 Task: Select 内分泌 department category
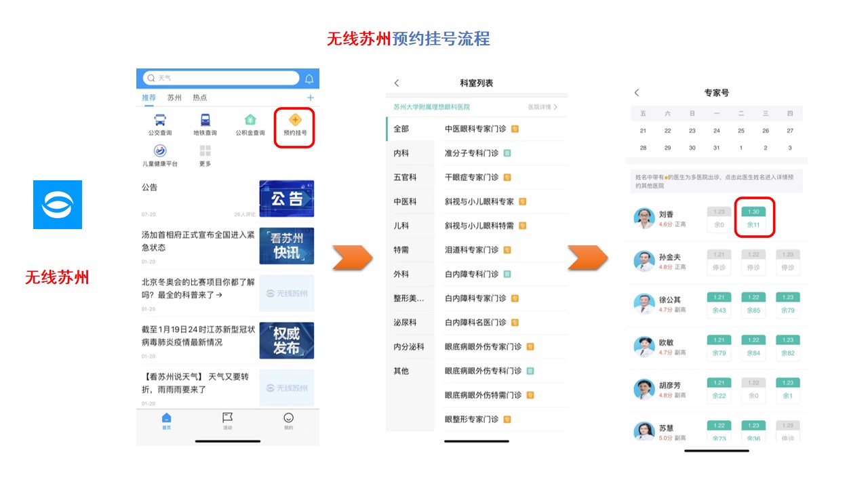pos(410,346)
